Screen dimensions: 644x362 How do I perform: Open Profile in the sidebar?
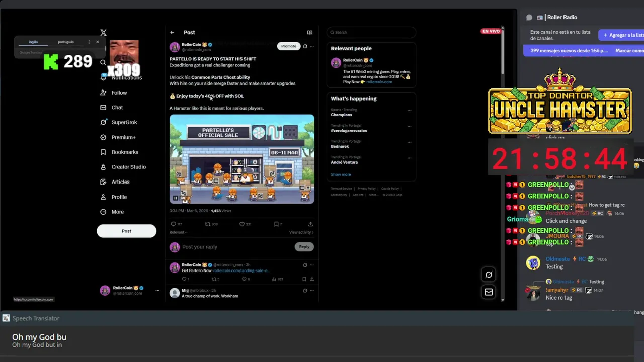click(114, 197)
